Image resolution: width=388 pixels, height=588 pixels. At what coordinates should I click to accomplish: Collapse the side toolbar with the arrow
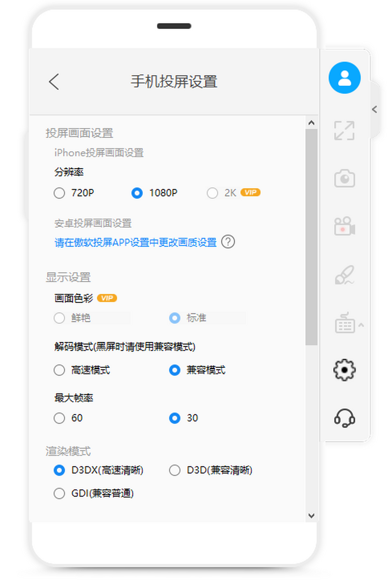[374, 110]
